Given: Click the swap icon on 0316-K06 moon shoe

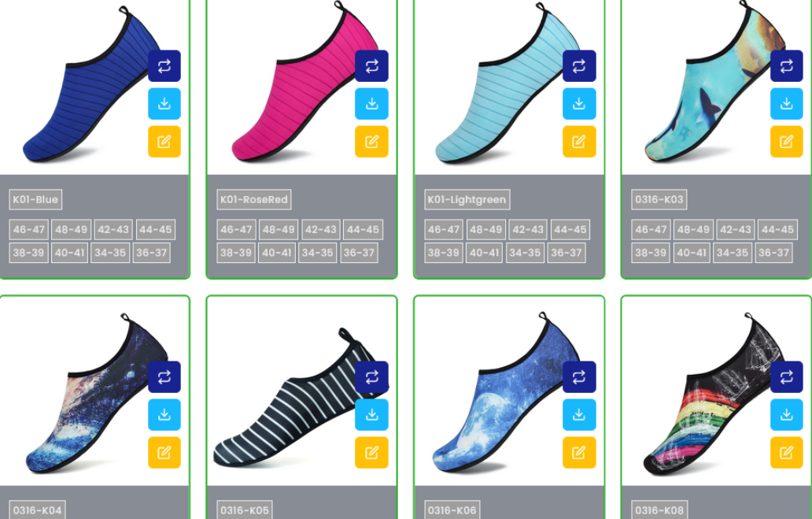Looking at the screenshot, I should (x=579, y=377).
